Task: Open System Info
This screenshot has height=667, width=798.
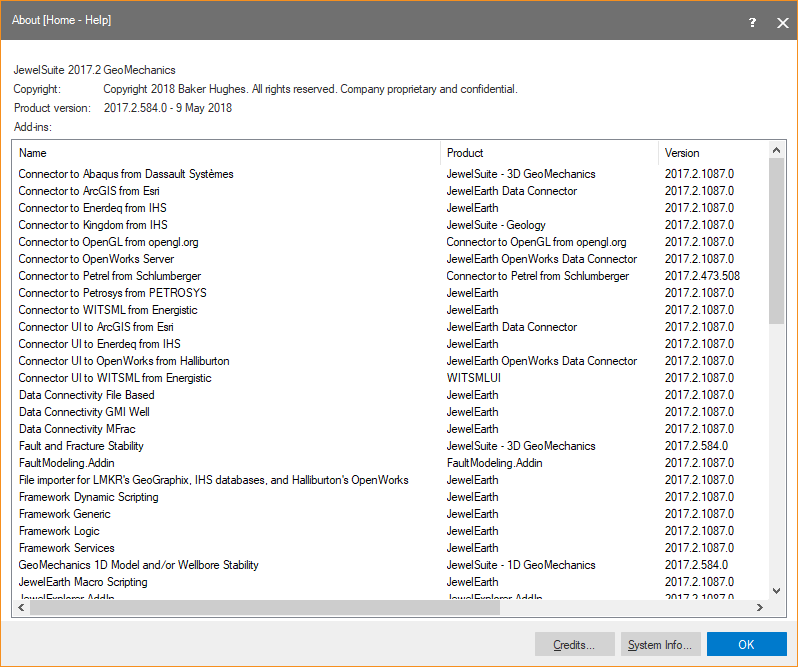Action: pyautogui.click(x=660, y=644)
